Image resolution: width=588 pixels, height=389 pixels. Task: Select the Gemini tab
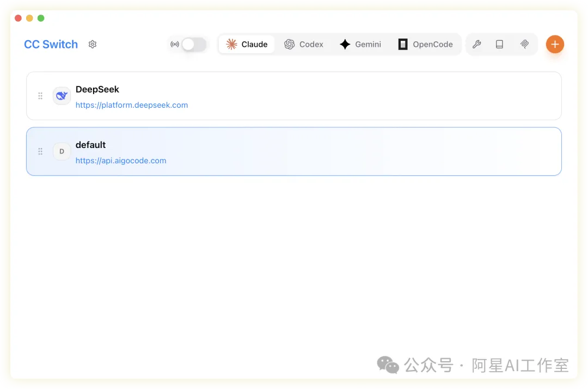tap(360, 45)
